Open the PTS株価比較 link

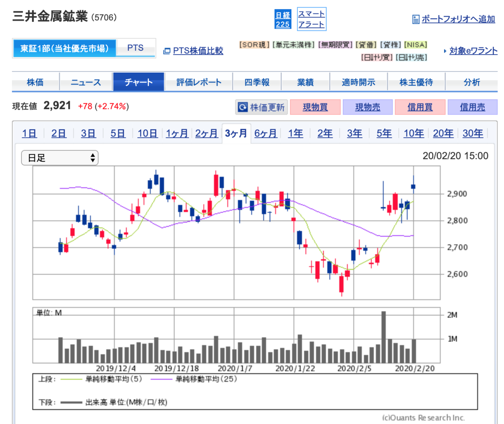coord(198,51)
